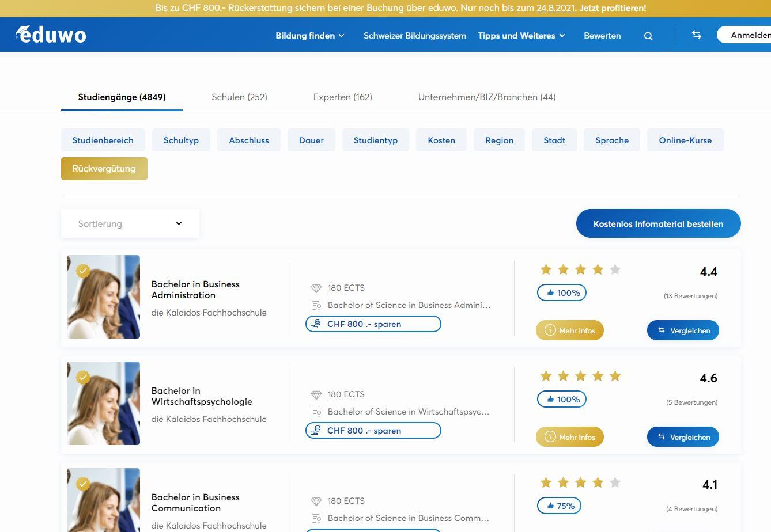Open Bachelor in Business Administration title

pos(195,290)
